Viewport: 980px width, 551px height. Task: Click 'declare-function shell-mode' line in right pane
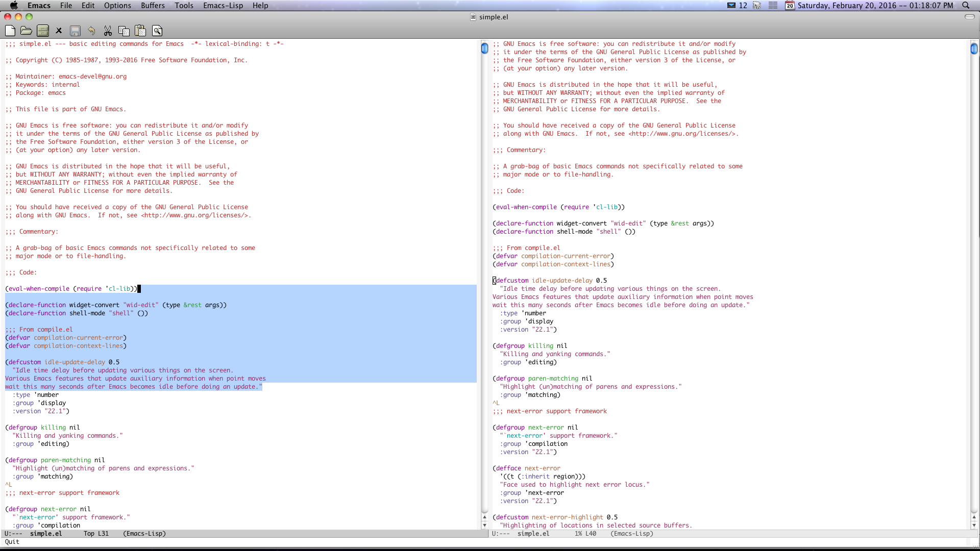point(564,232)
